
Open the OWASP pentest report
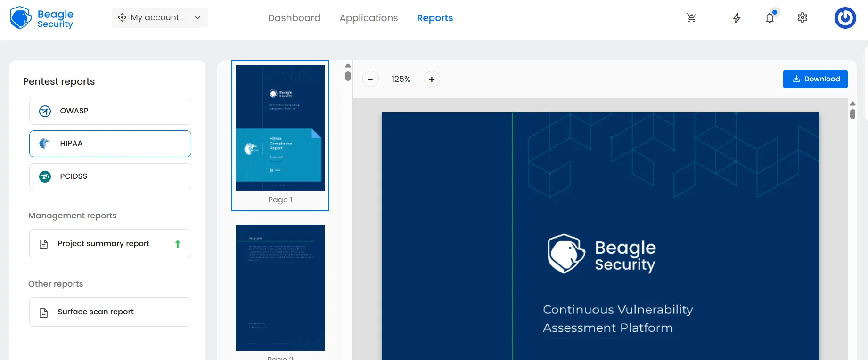(110, 111)
